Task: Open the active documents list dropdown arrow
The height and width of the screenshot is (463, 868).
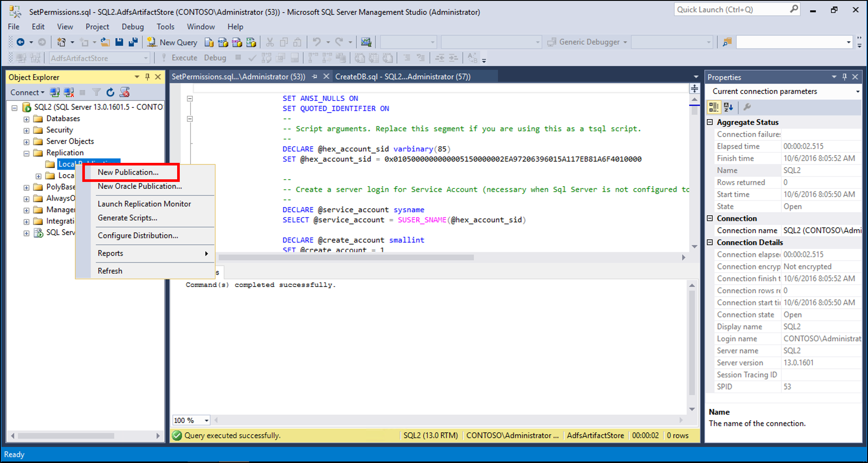Action: [696, 77]
